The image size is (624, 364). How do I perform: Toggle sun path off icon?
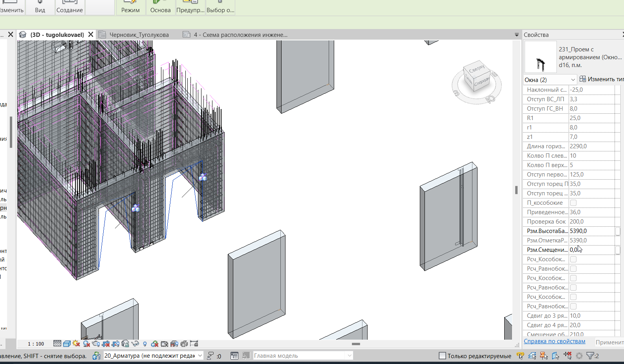point(76,344)
